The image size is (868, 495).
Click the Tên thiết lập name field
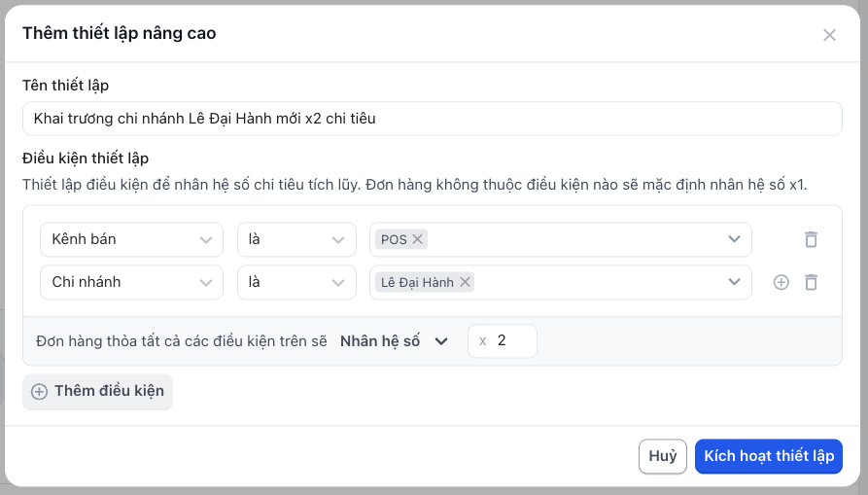click(433, 119)
